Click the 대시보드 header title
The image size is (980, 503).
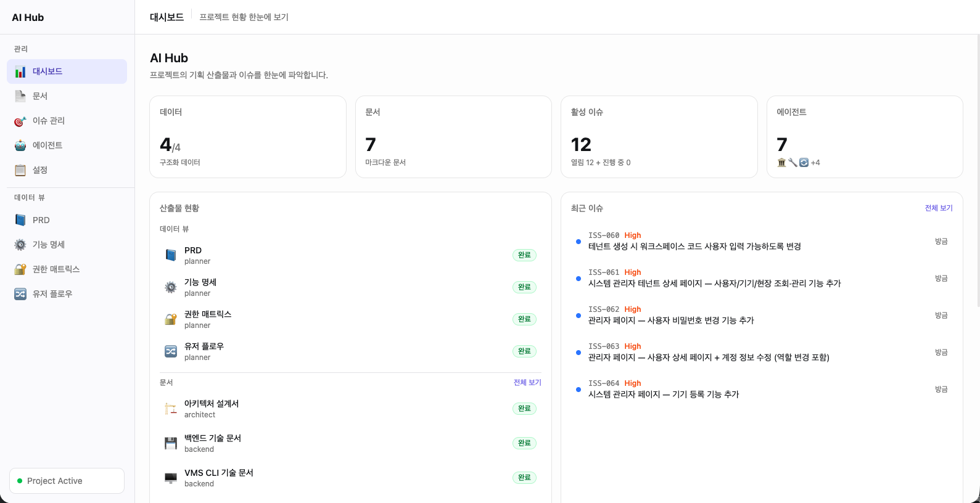click(167, 17)
